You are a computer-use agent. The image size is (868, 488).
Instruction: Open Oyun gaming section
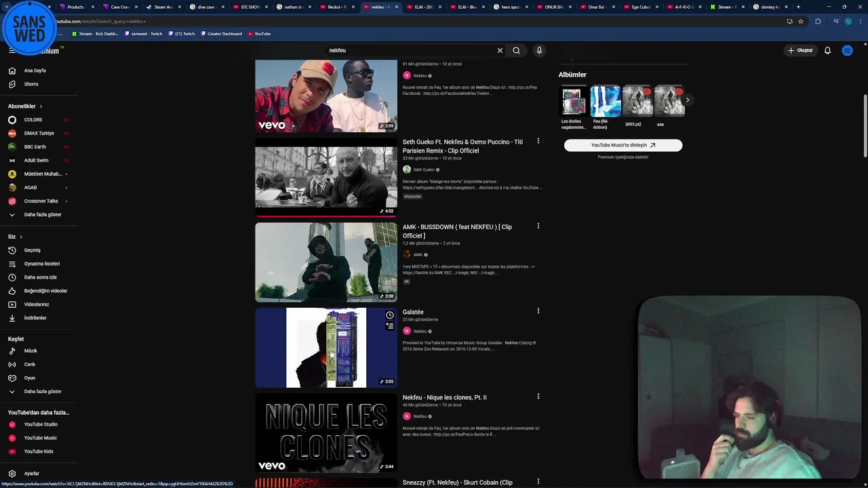[39, 378]
